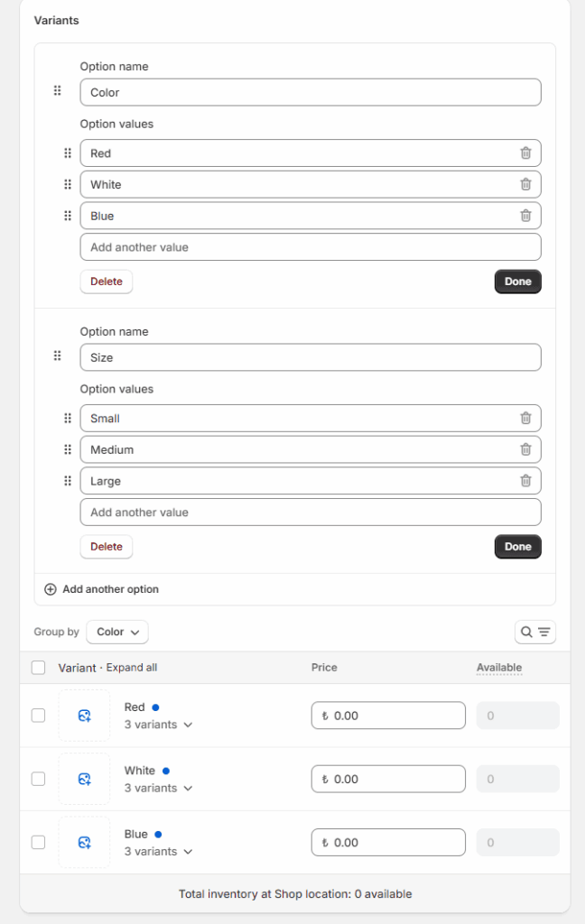Expand Blue's 3 variants list
This screenshot has width=585, height=924.
click(x=159, y=852)
